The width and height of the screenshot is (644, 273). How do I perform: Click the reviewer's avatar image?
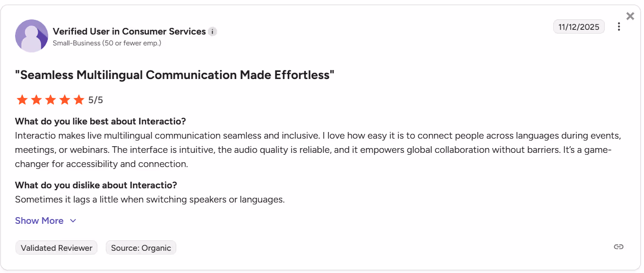pyautogui.click(x=32, y=36)
